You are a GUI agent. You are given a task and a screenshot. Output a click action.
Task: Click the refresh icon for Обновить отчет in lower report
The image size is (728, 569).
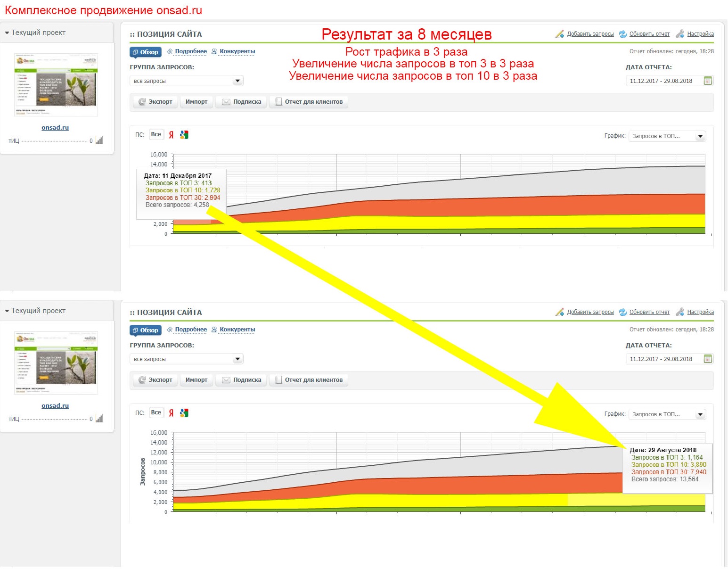(x=623, y=312)
